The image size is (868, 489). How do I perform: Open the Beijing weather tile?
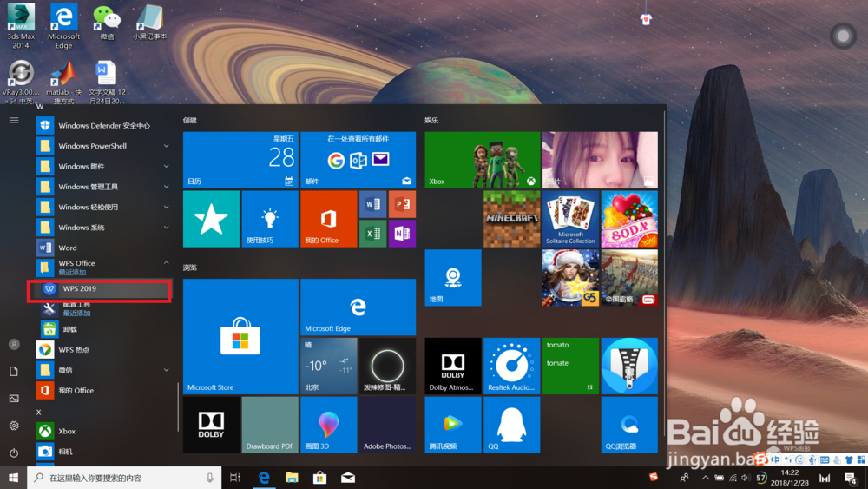click(329, 366)
